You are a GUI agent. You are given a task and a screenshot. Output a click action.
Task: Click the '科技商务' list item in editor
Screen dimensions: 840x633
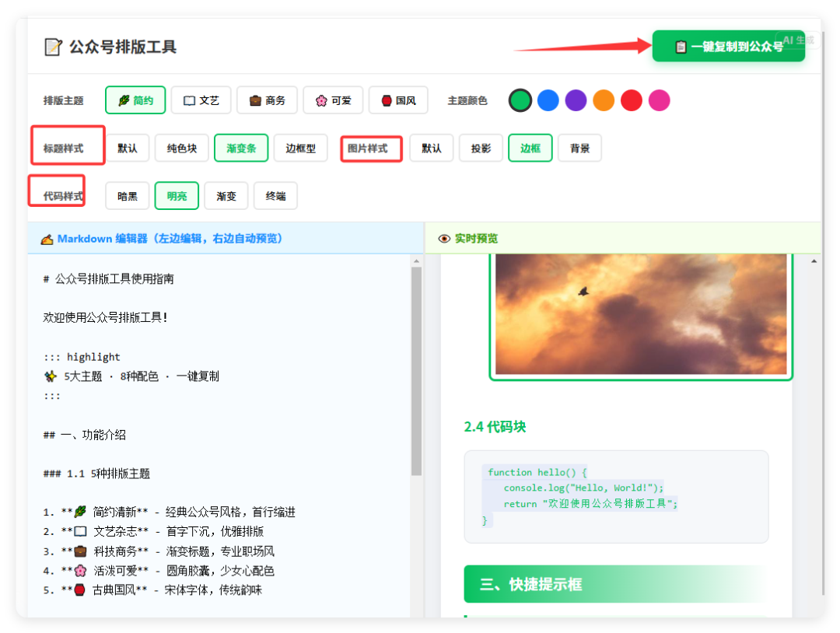click(159, 551)
